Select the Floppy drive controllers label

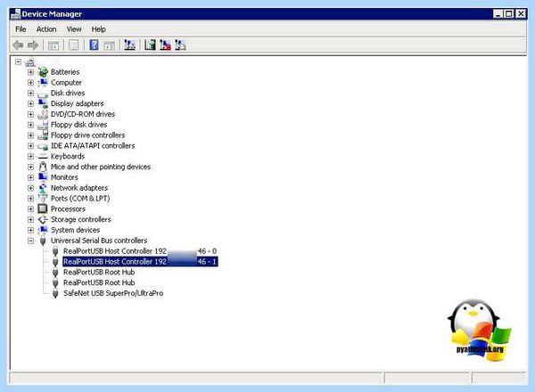coord(87,135)
